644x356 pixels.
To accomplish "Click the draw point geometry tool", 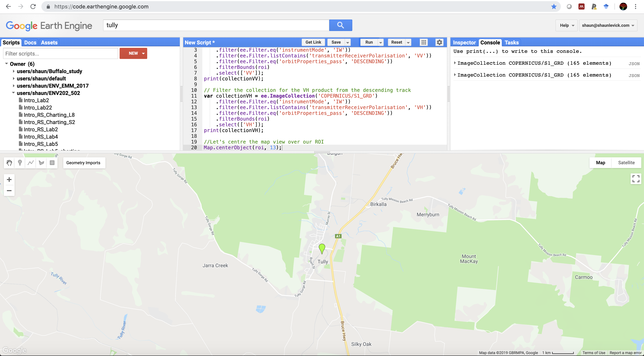I will point(20,162).
